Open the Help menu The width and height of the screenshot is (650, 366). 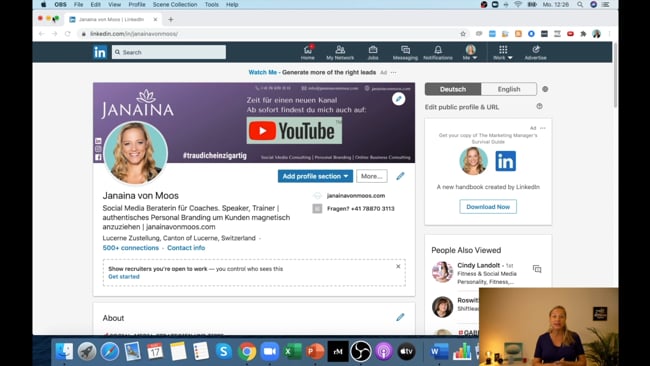click(x=232, y=5)
